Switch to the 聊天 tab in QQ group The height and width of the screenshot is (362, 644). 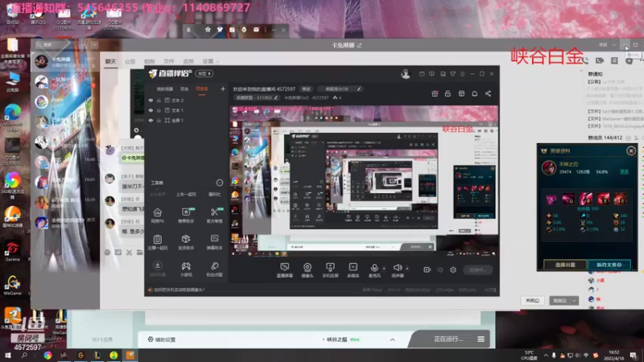coord(110,62)
